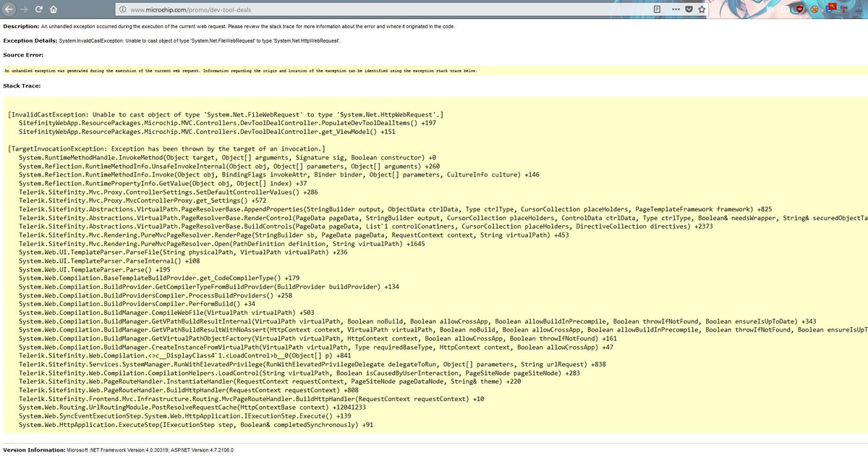The width and height of the screenshot is (868, 456).
Task: Select the [TargetInvocationException: ...] line
Action: click(x=167, y=149)
